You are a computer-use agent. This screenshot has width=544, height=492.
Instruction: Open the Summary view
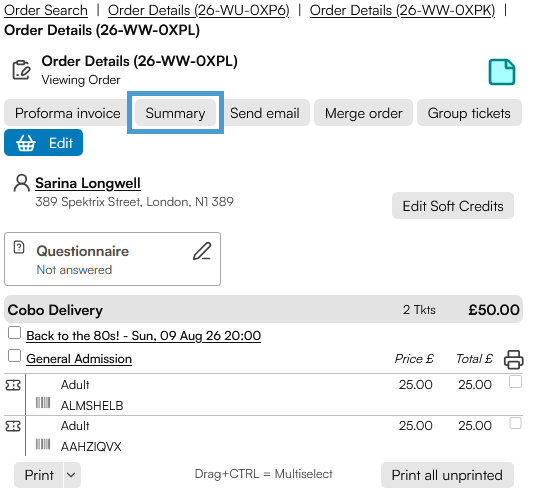pyautogui.click(x=175, y=113)
